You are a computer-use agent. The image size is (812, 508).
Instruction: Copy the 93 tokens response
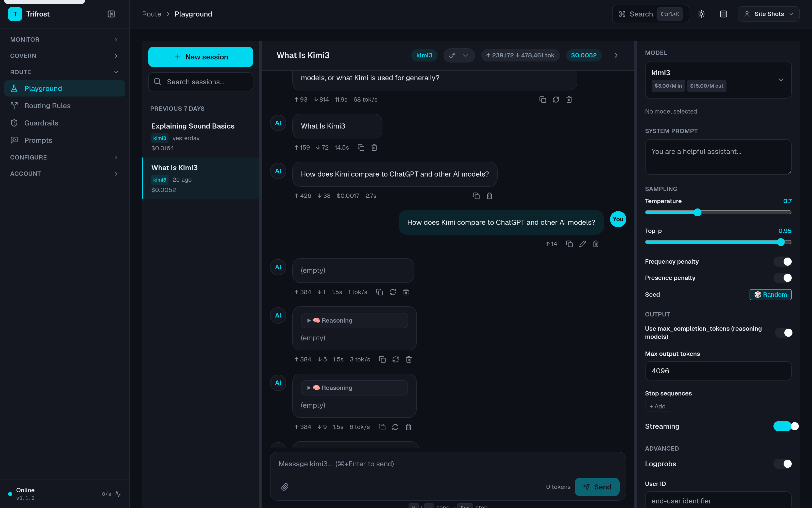(x=543, y=100)
